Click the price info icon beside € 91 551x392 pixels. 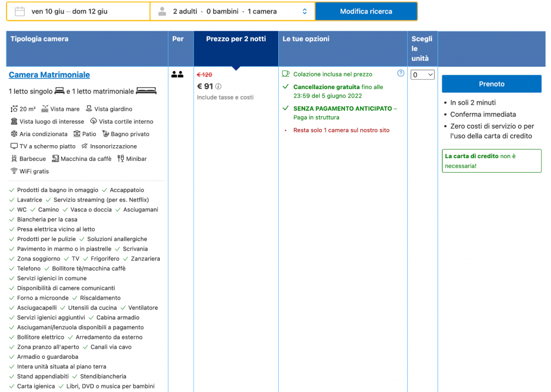coord(218,87)
